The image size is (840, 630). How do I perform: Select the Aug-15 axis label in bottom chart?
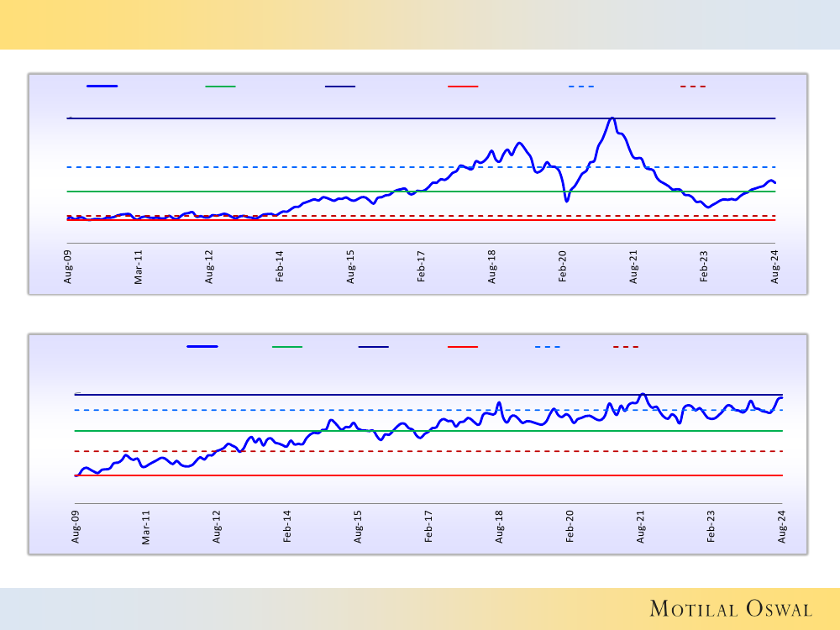(358, 526)
